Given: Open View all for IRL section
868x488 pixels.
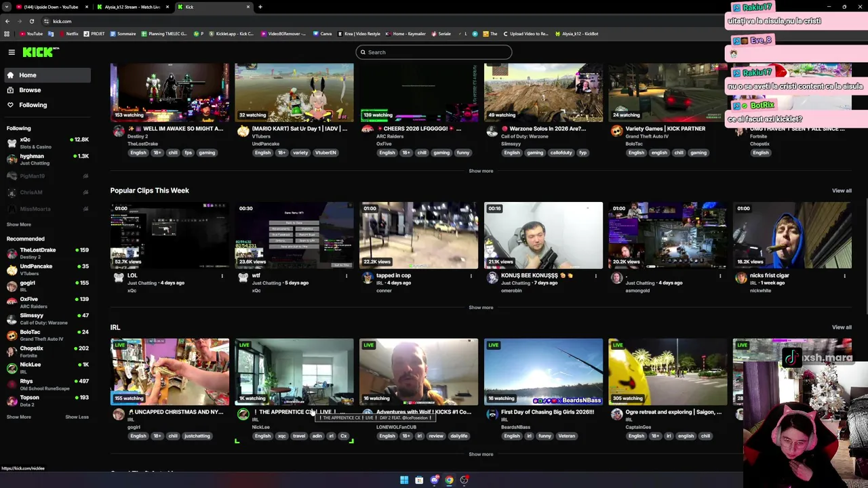Looking at the screenshot, I should click(842, 327).
